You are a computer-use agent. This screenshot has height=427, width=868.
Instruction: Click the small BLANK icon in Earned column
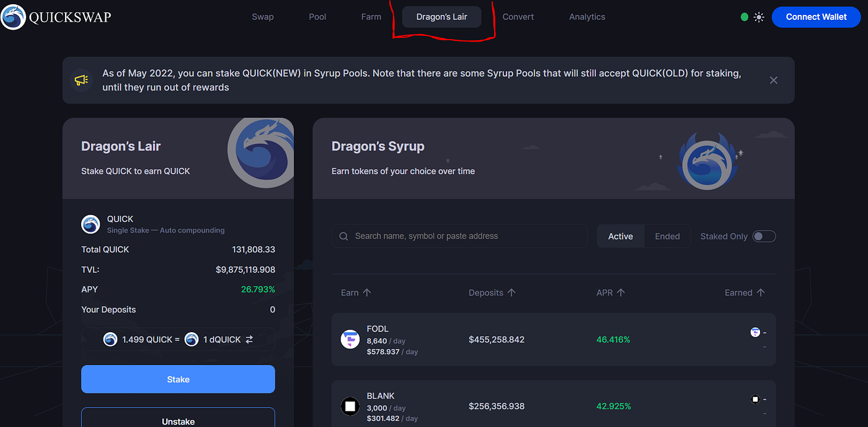coord(755,399)
